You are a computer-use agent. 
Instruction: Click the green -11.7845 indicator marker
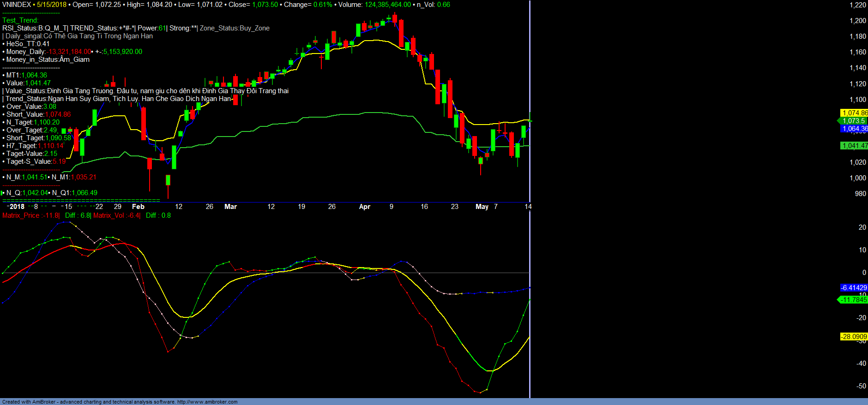[853, 300]
